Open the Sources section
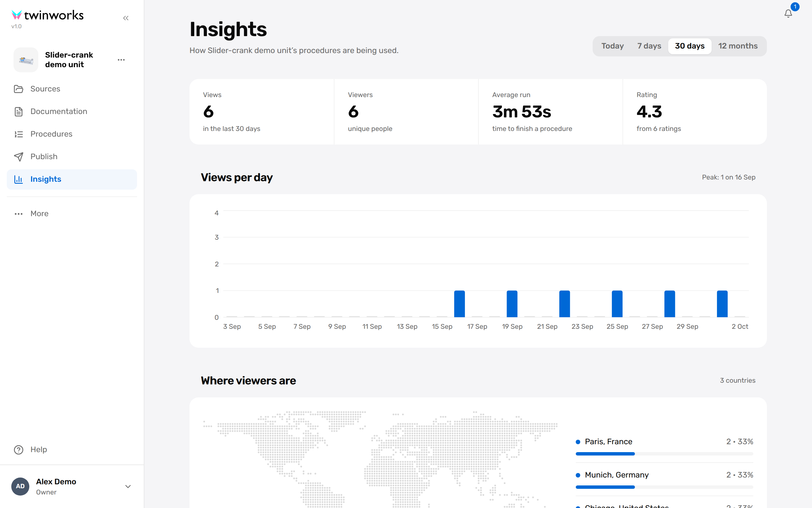This screenshot has width=812, height=508. (x=72, y=89)
